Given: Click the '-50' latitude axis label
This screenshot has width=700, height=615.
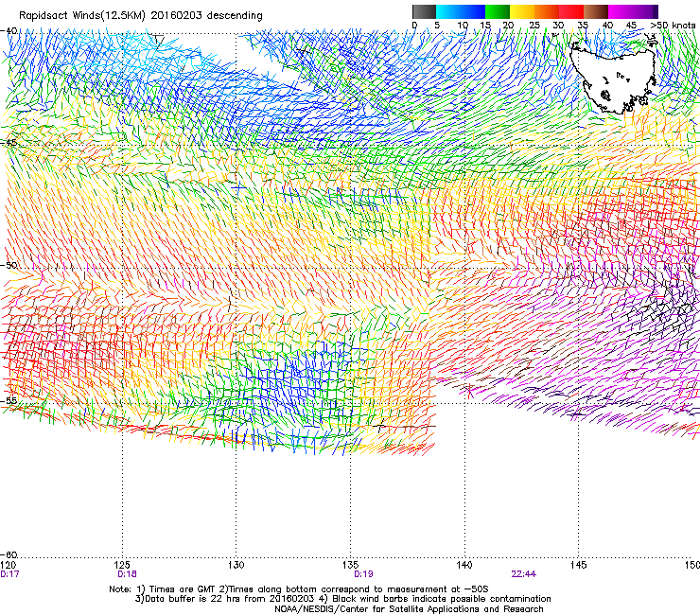Looking at the screenshot, I should coord(9,265).
